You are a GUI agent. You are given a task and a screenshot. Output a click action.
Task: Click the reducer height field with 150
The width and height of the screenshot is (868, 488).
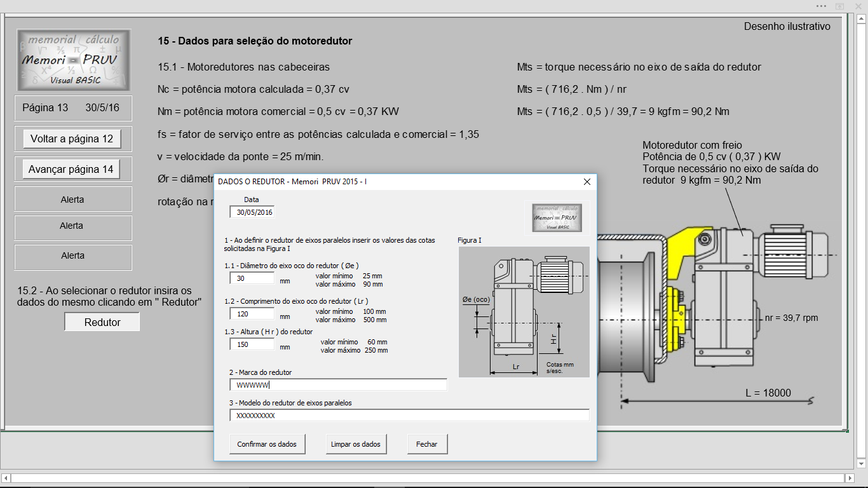252,344
